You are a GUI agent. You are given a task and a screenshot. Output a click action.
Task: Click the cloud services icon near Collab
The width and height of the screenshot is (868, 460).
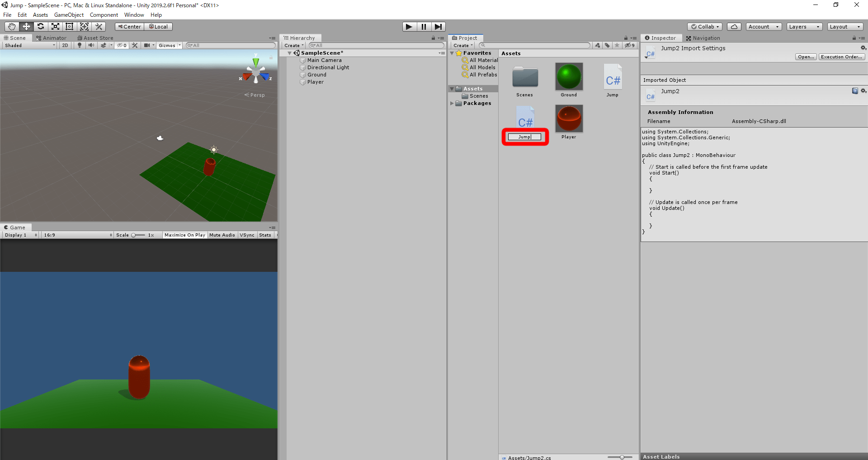click(733, 27)
